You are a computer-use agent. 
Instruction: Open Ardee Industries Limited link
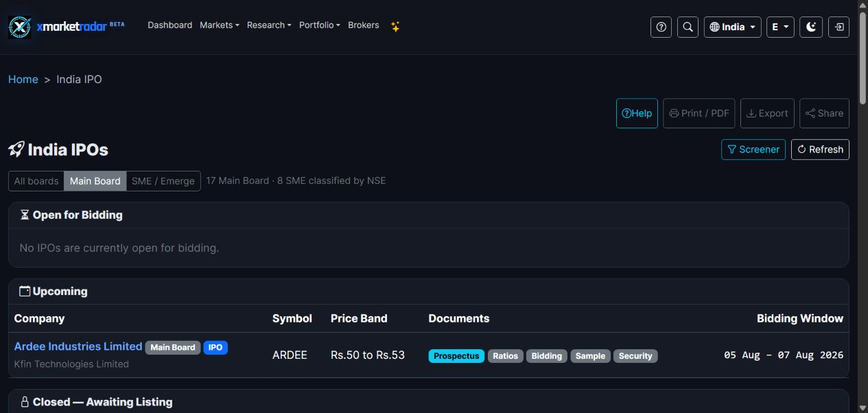click(x=78, y=346)
